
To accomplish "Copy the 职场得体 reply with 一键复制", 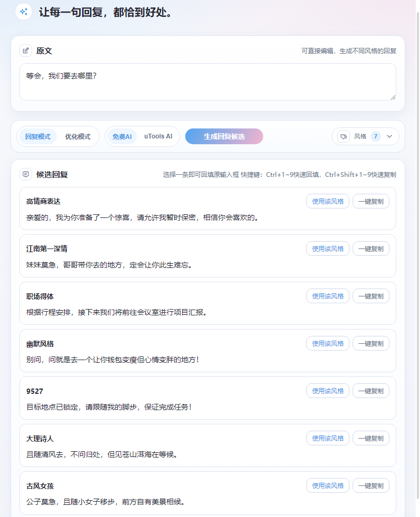I will (371, 296).
